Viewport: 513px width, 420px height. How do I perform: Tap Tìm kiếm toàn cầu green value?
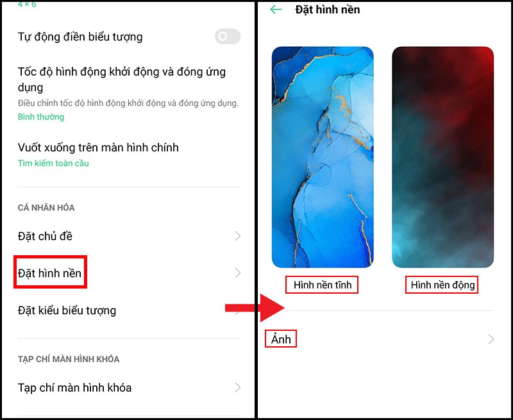point(53,163)
